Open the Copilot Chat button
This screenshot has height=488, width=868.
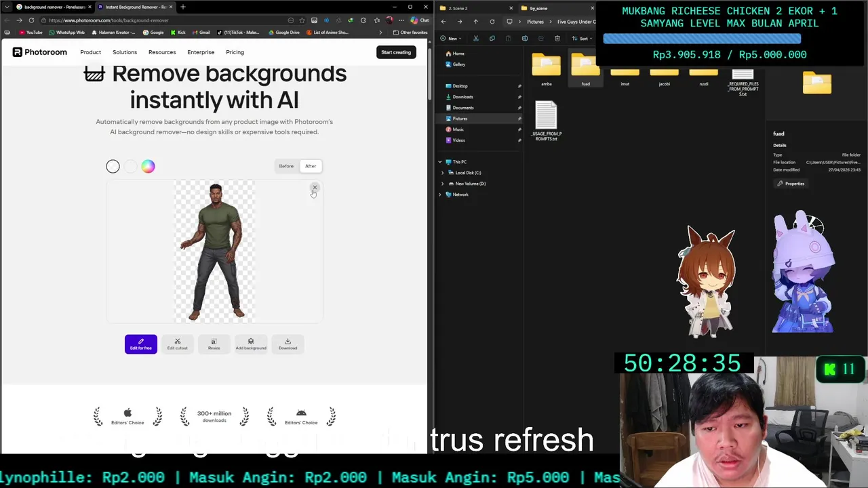pyautogui.click(x=419, y=20)
